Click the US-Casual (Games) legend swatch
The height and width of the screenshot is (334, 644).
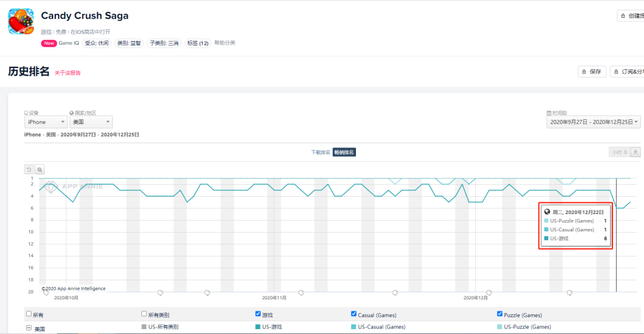tap(354, 327)
